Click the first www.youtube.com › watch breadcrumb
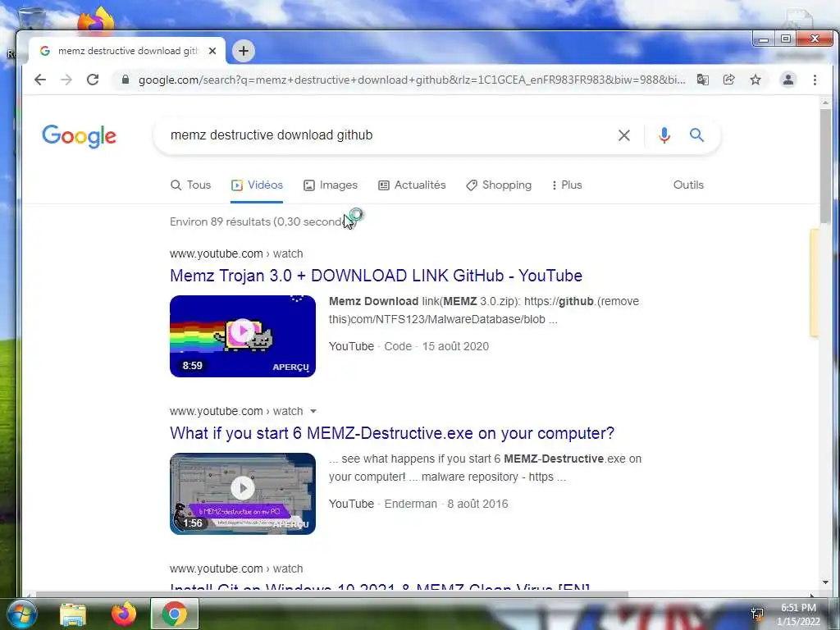The width and height of the screenshot is (840, 630). 236,253
